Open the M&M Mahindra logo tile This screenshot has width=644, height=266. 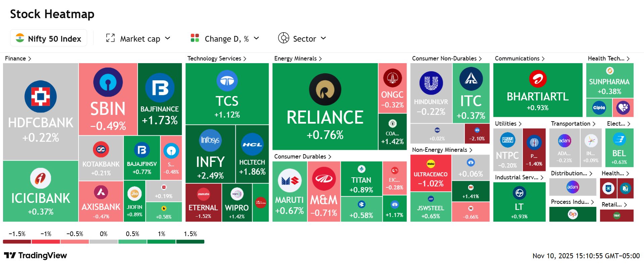click(324, 179)
